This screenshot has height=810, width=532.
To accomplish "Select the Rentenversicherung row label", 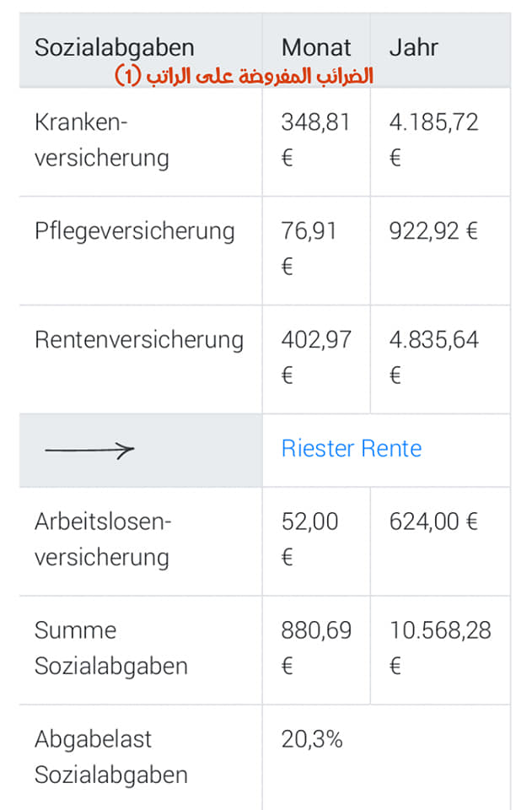I will click(x=139, y=340).
